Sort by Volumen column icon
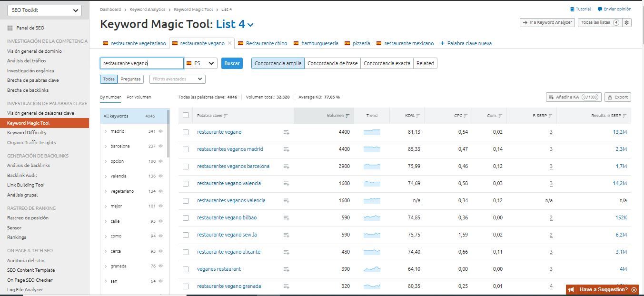 (x=348, y=116)
